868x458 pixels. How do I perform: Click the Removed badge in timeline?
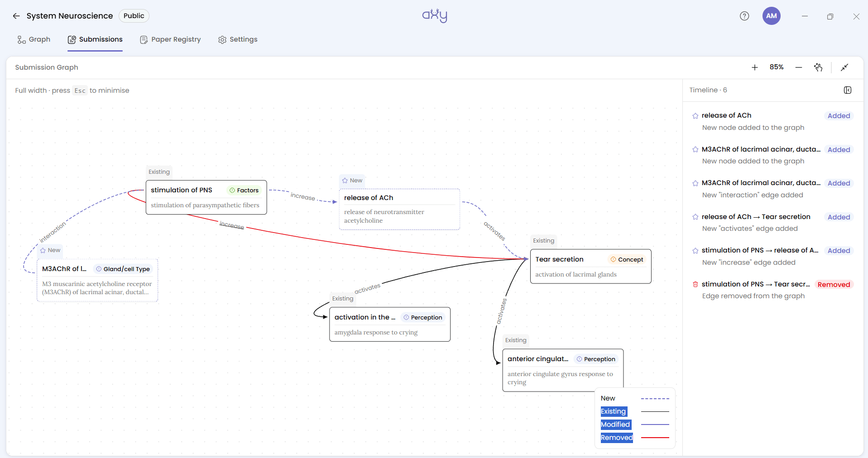pyautogui.click(x=834, y=285)
